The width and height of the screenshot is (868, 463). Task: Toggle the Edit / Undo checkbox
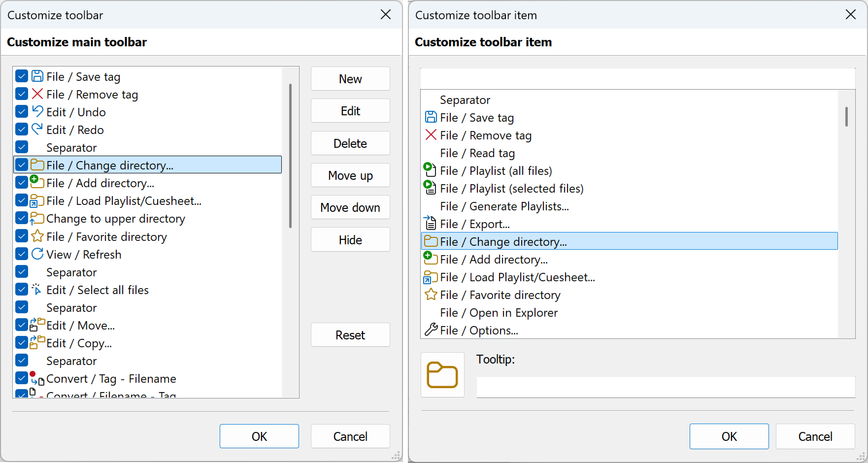click(x=22, y=112)
